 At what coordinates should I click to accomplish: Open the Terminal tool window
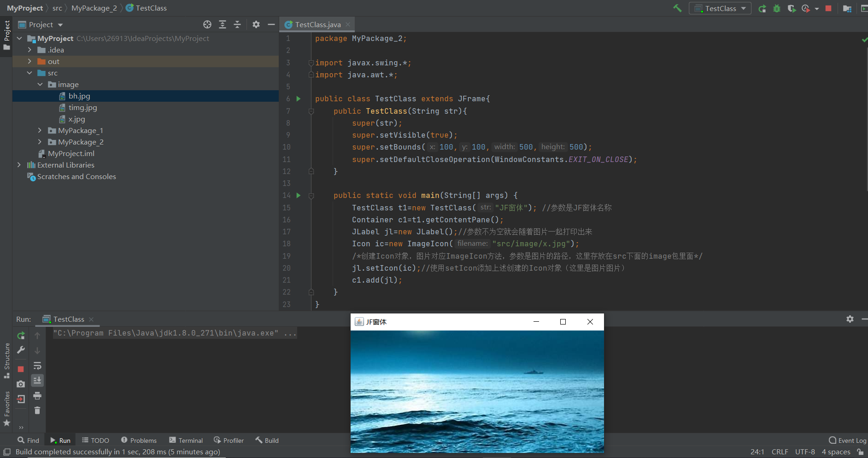[186, 441]
